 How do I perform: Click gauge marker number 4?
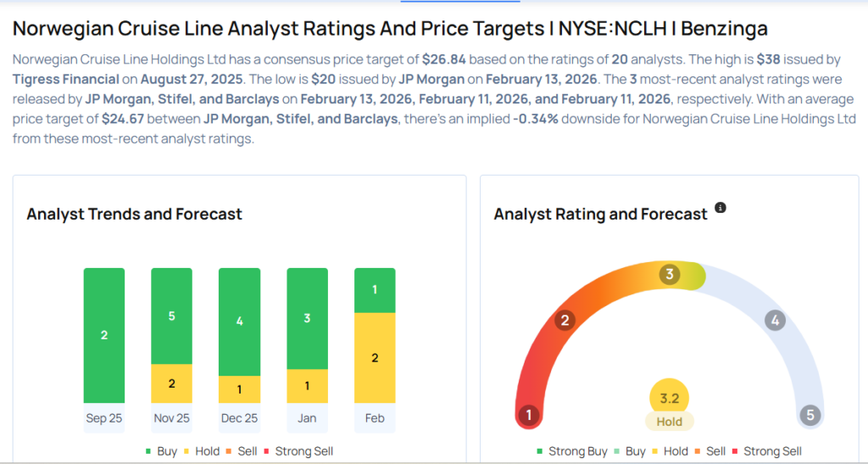tap(773, 321)
